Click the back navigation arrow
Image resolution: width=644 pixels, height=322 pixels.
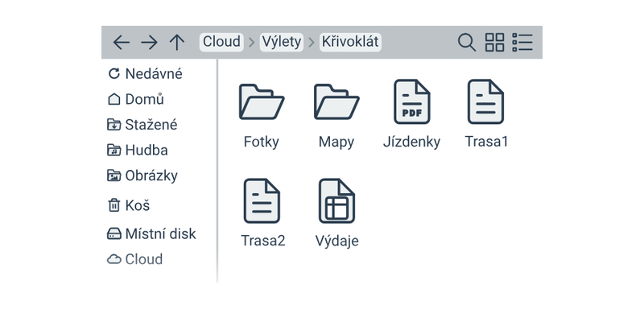click(122, 42)
